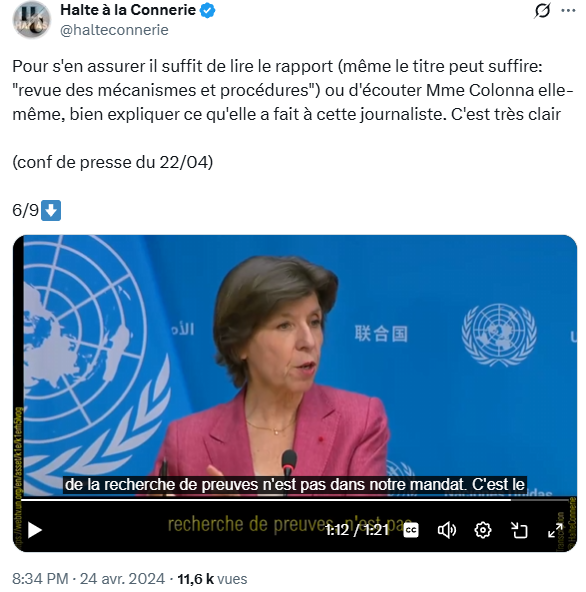Mute the video with speaker icon
This screenshot has width=586, height=592.
pos(447,530)
